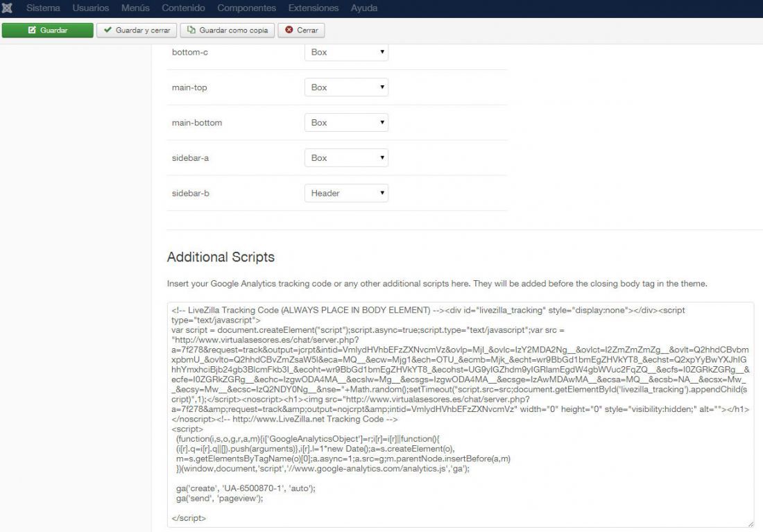Click the sidebar-a label
This screenshot has height=532, width=763.
coord(190,157)
